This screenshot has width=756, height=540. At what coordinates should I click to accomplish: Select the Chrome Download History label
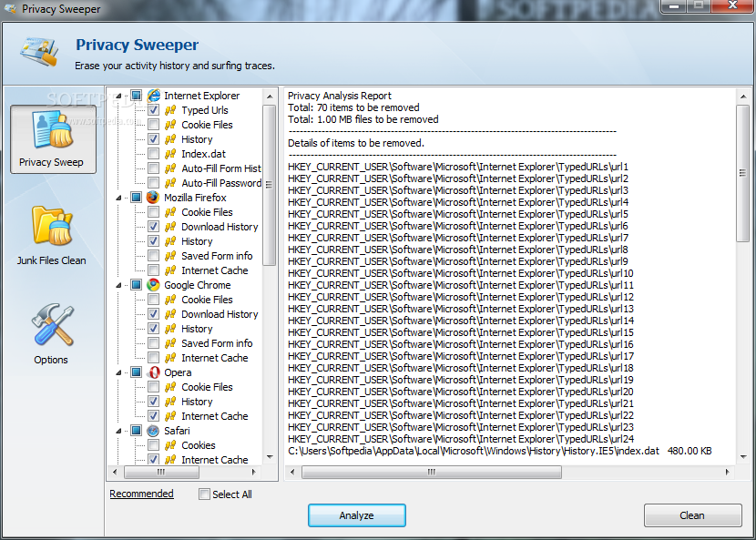pyautogui.click(x=220, y=314)
